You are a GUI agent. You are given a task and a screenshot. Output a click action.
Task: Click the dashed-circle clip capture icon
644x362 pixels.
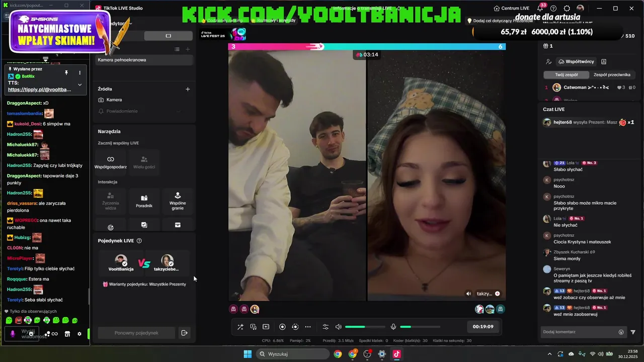(295, 327)
